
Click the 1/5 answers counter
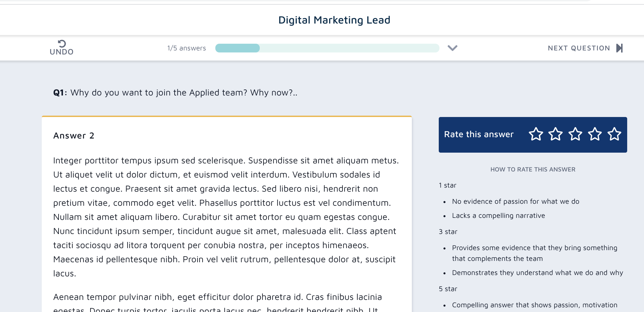tap(186, 48)
